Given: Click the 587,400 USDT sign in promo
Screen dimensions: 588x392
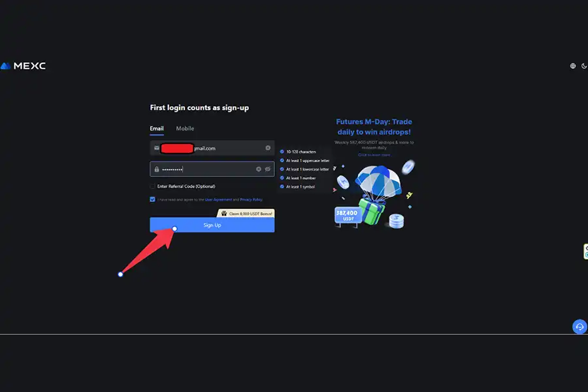Looking at the screenshot, I should [x=348, y=216].
